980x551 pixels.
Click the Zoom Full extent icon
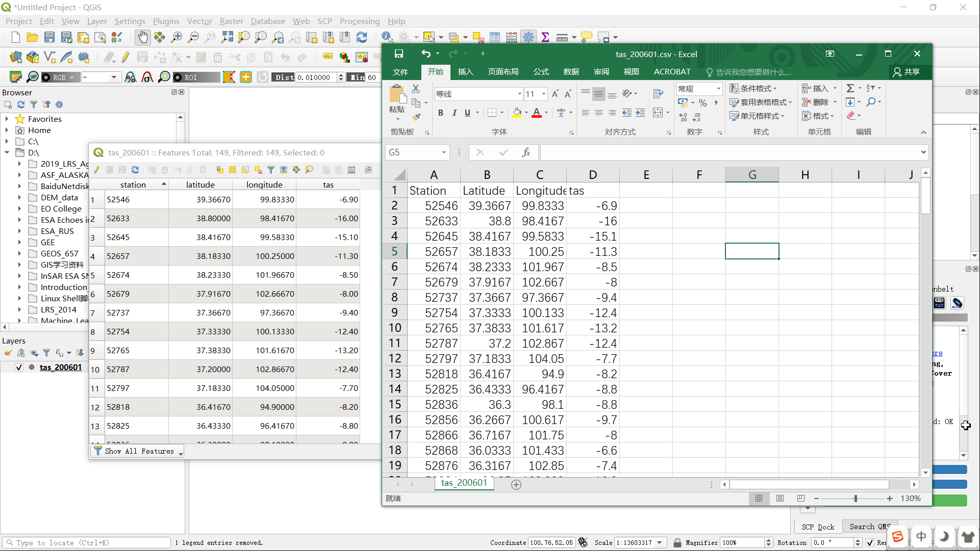[x=227, y=37]
